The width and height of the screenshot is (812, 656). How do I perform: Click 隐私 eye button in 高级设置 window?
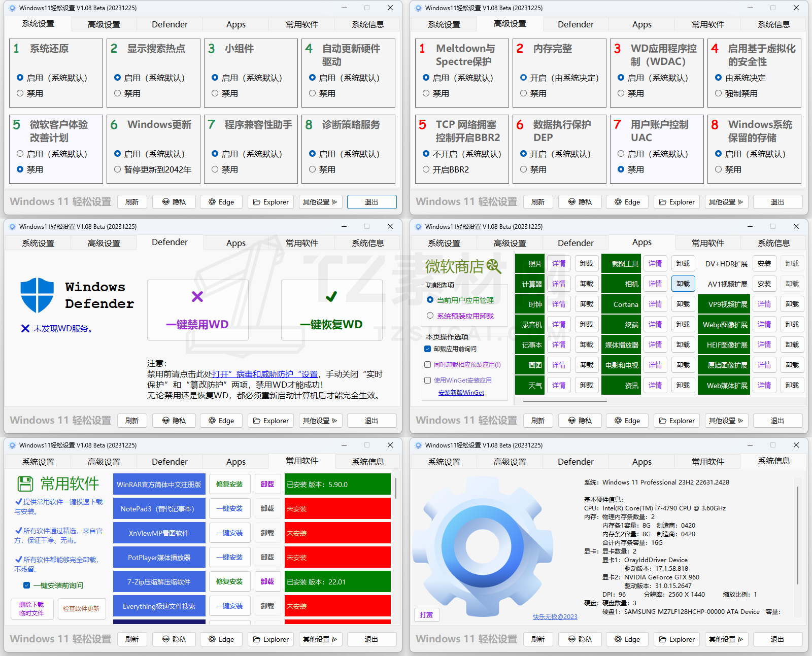click(580, 202)
